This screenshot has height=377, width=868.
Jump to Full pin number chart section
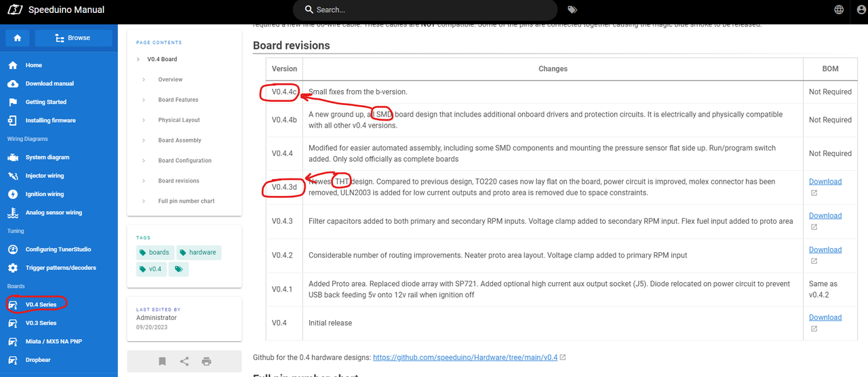(x=186, y=201)
